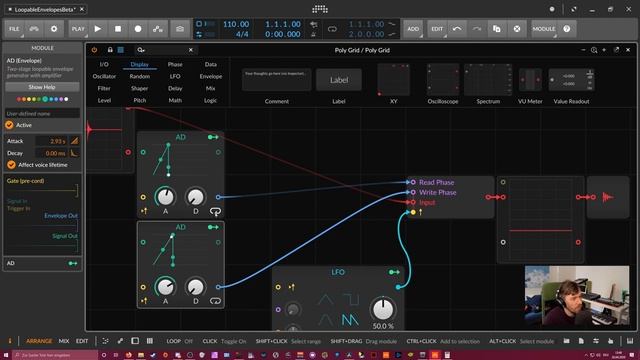This screenshot has height=360, width=640.
Task: Click the User-defined name field
Action: click(x=42, y=113)
